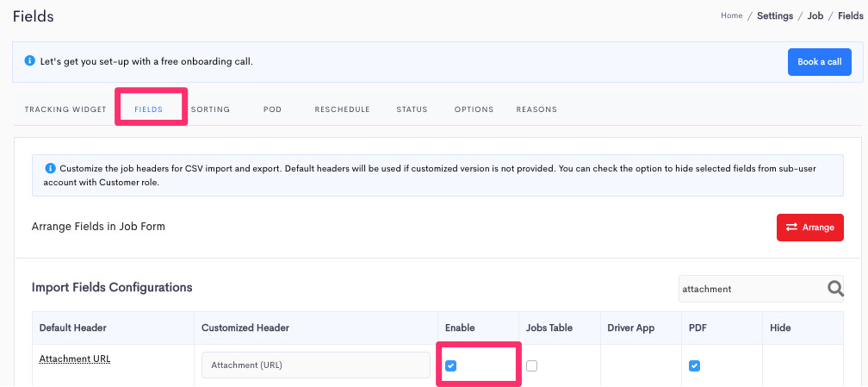Click the swap arrows icon on Arrange
Viewport: 868px width, 387px height.
791,228
